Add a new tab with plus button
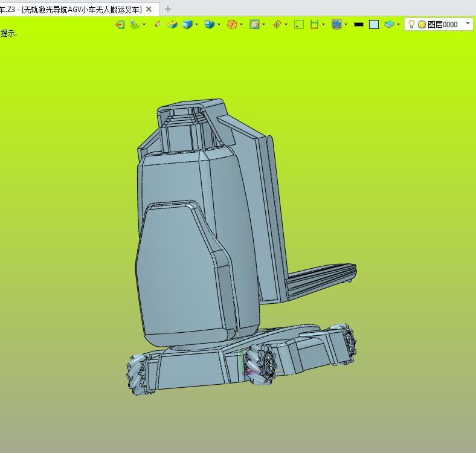This screenshot has width=476, height=453. [168, 10]
